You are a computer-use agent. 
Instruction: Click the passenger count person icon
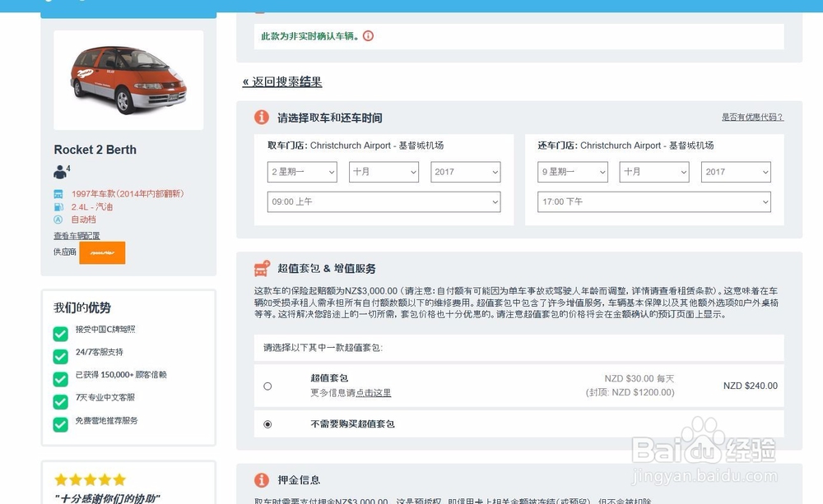pyautogui.click(x=60, y=172)
